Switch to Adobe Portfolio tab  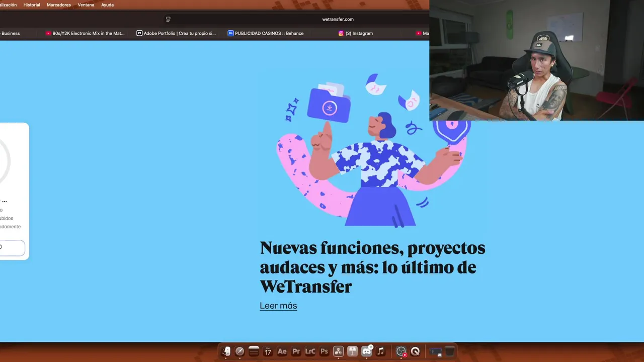tap(176, 33)
